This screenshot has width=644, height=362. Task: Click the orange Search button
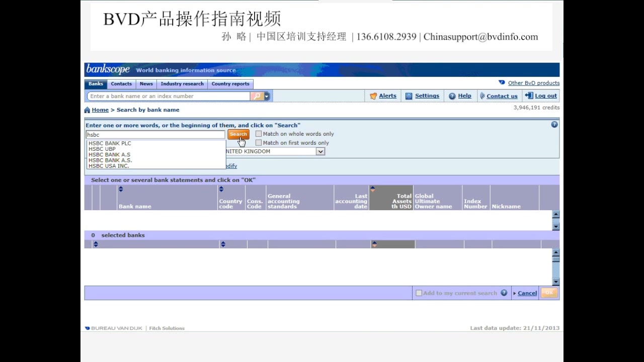pyautogui.click(x=238, y=134)
